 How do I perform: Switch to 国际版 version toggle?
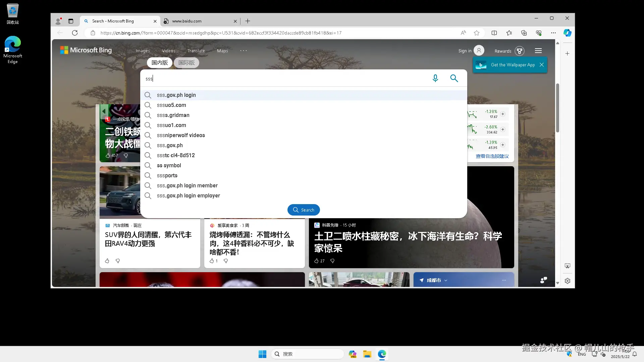pyautogui.click(x=186, y=63)
